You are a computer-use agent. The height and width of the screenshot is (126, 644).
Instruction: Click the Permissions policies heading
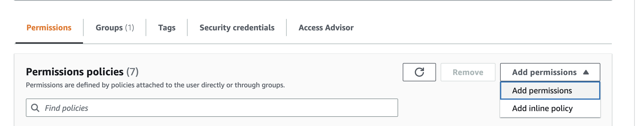75,72
